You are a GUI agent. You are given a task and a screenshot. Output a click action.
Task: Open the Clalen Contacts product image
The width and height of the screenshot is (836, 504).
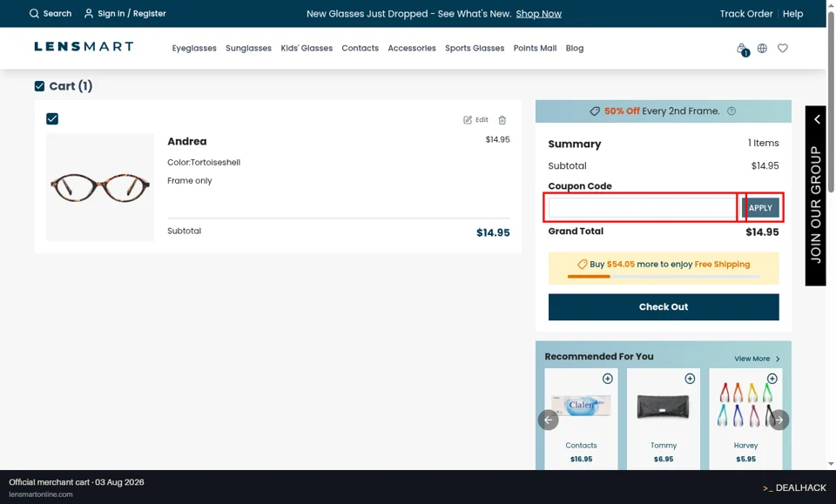[x=581, y=406]
